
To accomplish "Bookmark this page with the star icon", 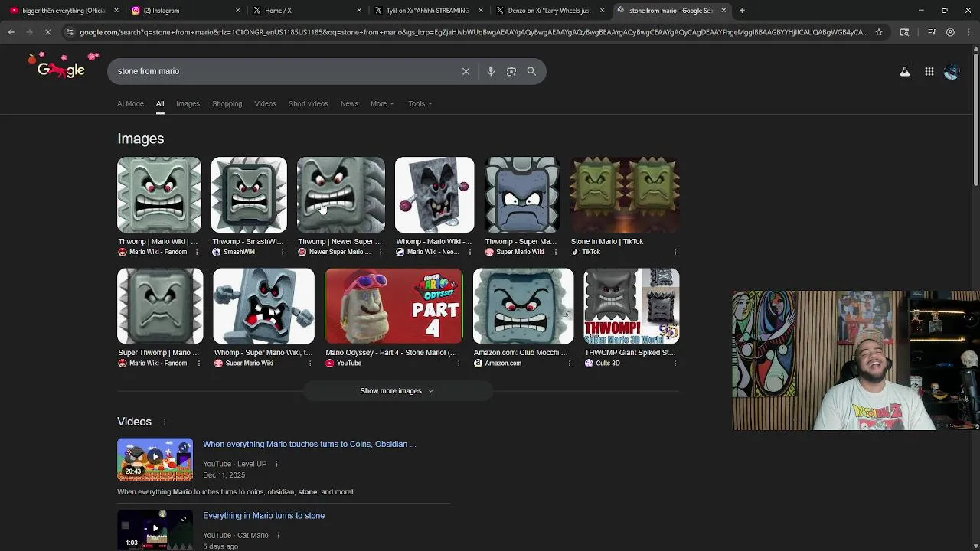I will pyautogui.click(x=879, y=32).
